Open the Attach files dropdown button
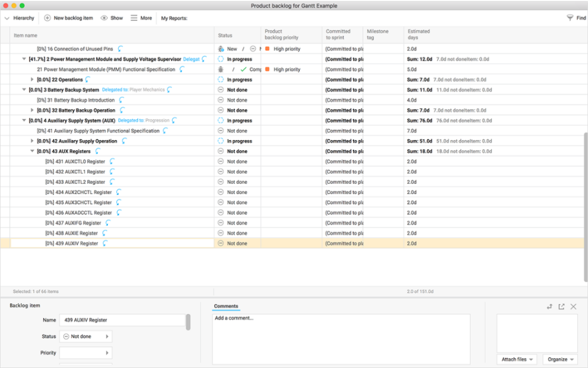The image size is (588, 368). (x=516, y=359)
